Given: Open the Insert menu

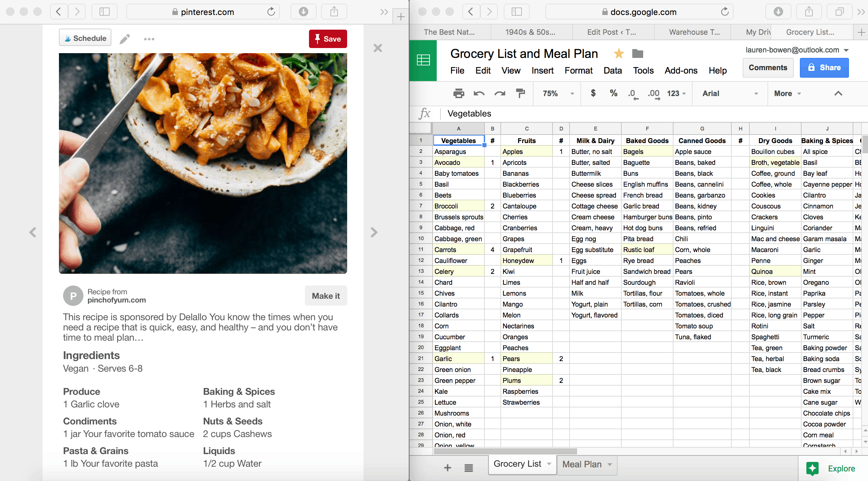Looking at the screenshot, I should tap(542, 71).
